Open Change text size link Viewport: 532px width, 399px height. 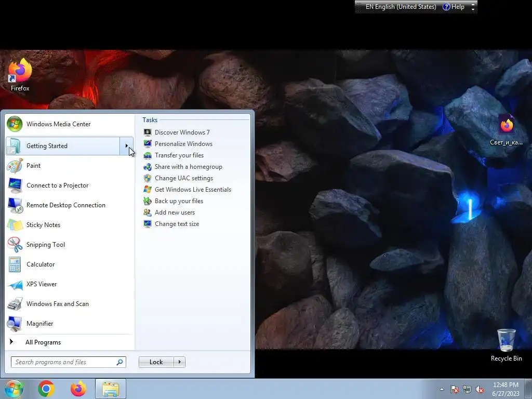pos(177,224)
